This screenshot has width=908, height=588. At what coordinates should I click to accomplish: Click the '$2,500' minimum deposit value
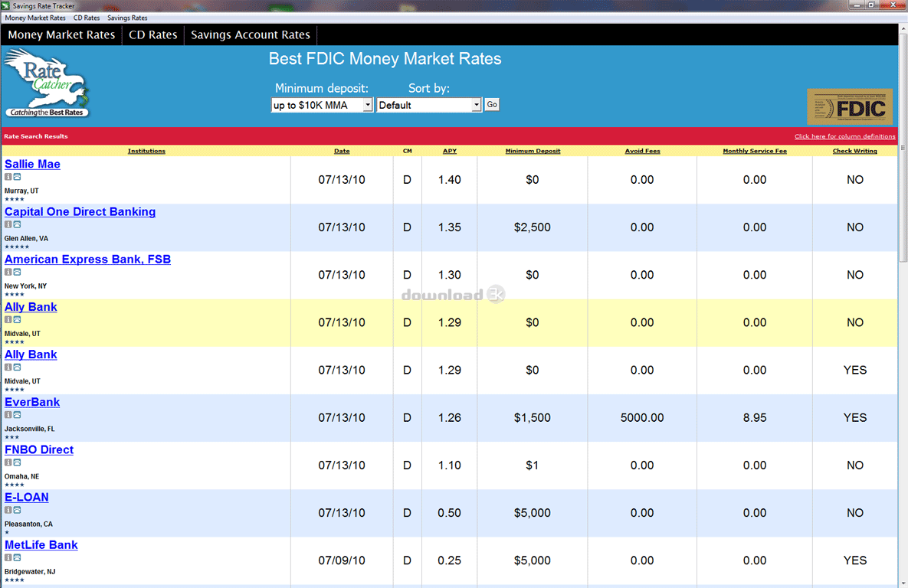(x=533, y=227)
